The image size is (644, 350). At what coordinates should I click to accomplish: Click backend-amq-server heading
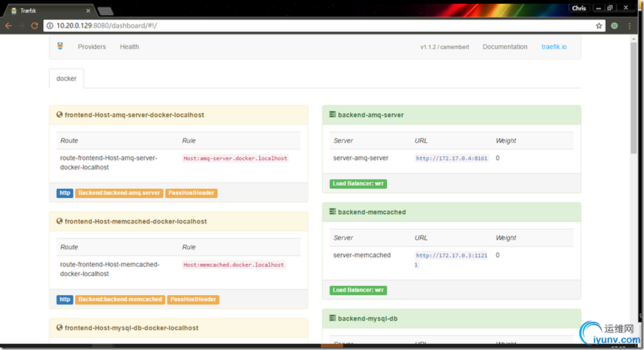click(x=371, y=115)
